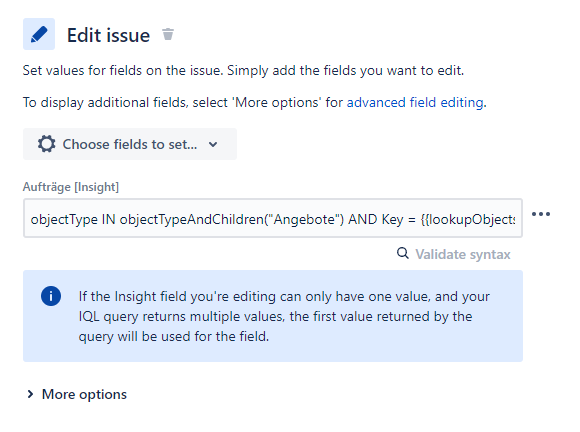This screenshot has height=432, width=580.
Task: Click the down chevron on Choose fields
Action: point(213,144)
